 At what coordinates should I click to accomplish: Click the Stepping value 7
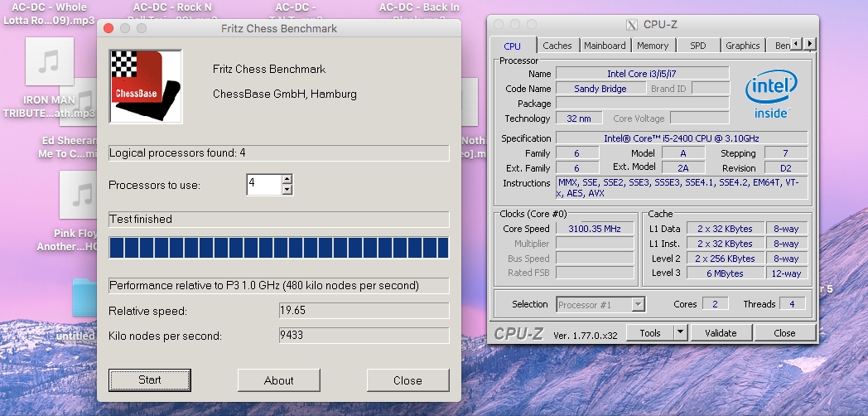786,152
